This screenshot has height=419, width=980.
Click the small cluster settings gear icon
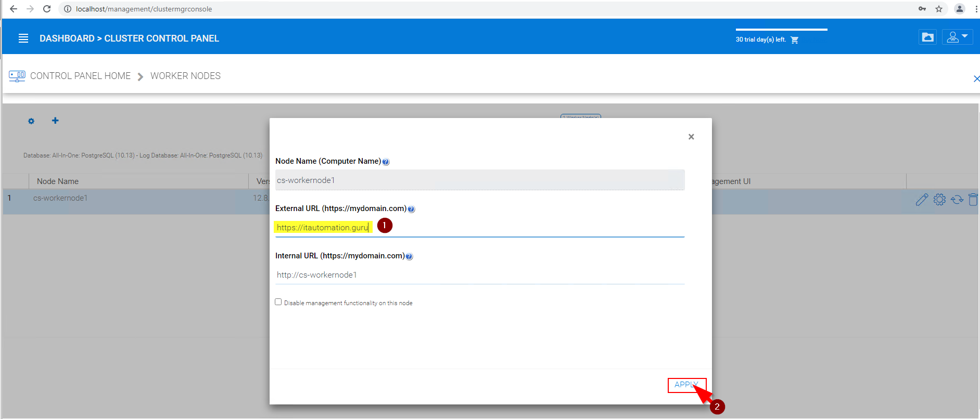pyautogui.click(x=31, y=121)
